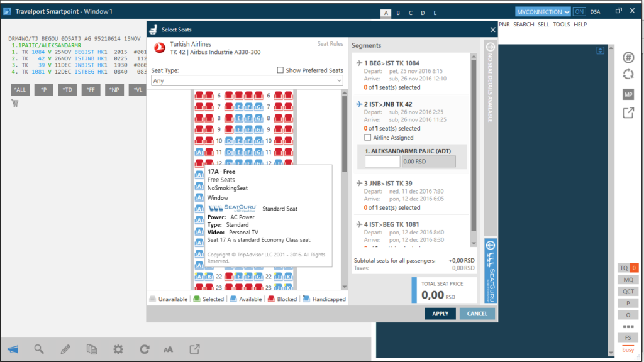Open the TOOLS menu
Viewport: 644px width, 362px height.
(562, 25)
